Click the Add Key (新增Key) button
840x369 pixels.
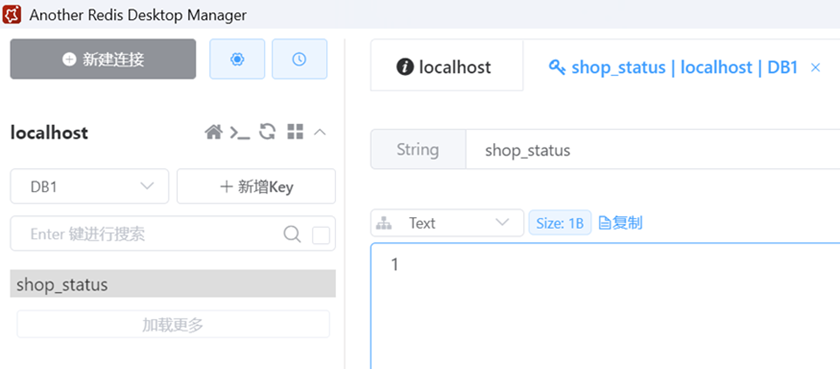tap(256, 186)
